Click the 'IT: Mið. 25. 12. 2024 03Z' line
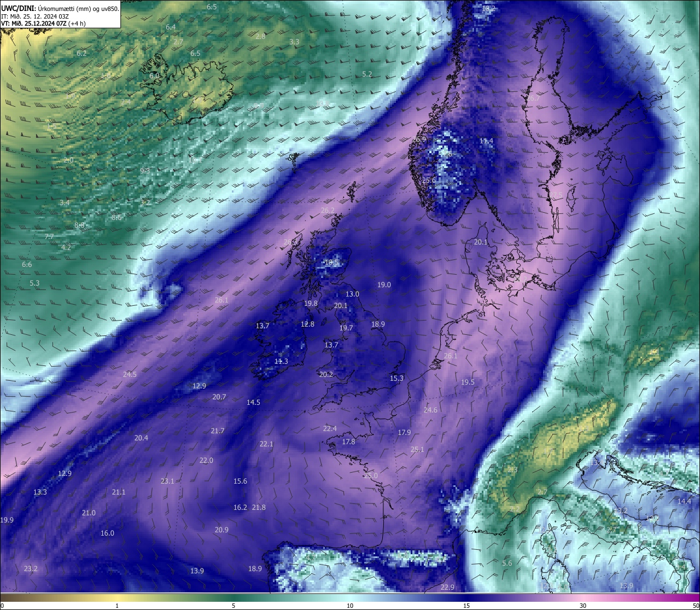The height and width of the screenshot is (610, 700). [35, 16]
